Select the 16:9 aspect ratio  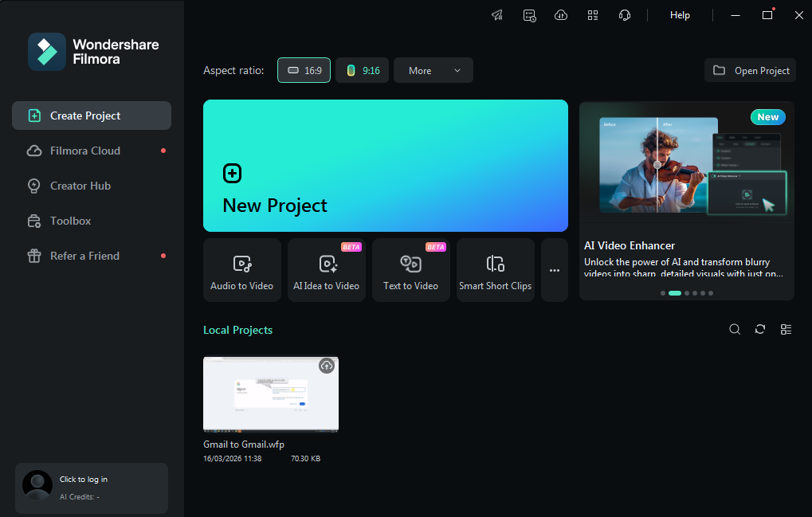[304, 70]
